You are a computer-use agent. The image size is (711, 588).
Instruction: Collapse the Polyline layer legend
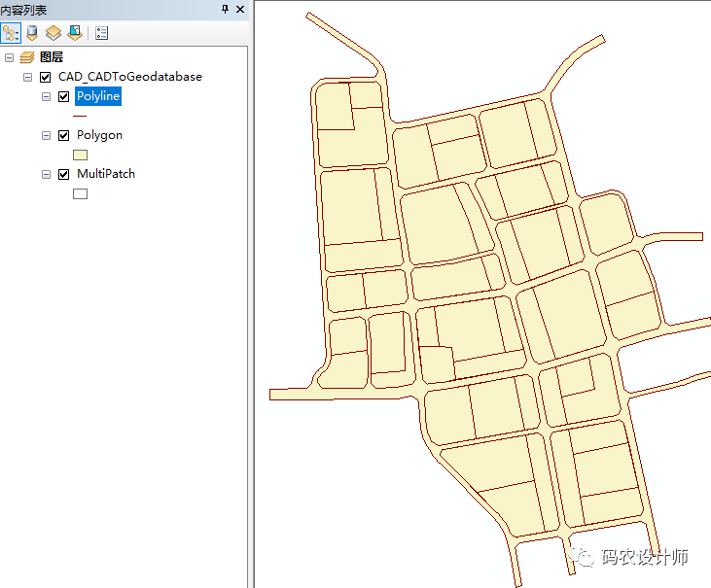[x=46, y=96]
